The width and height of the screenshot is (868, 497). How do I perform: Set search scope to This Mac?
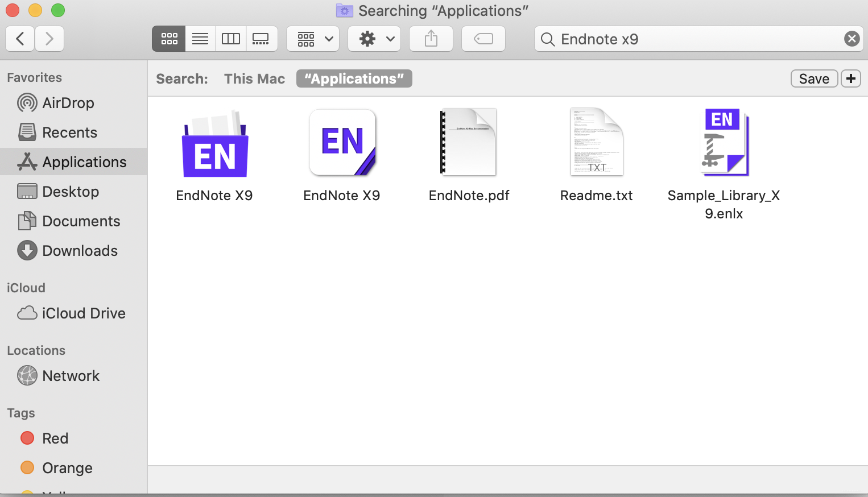tap(254, 78)
